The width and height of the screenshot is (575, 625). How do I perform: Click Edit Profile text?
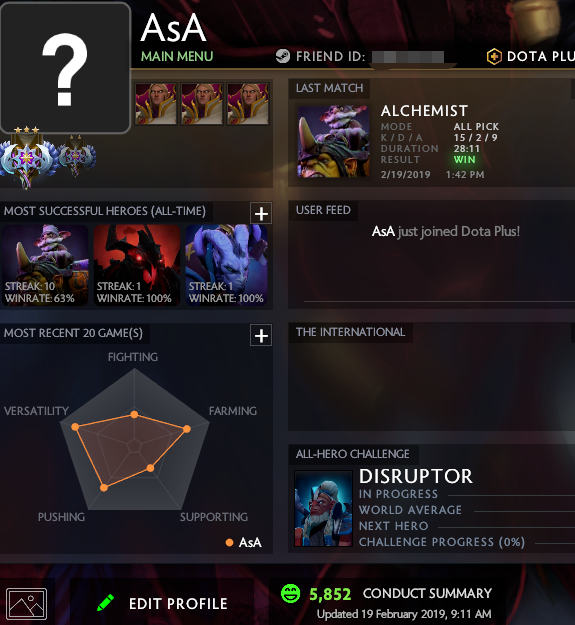(178, 603)
